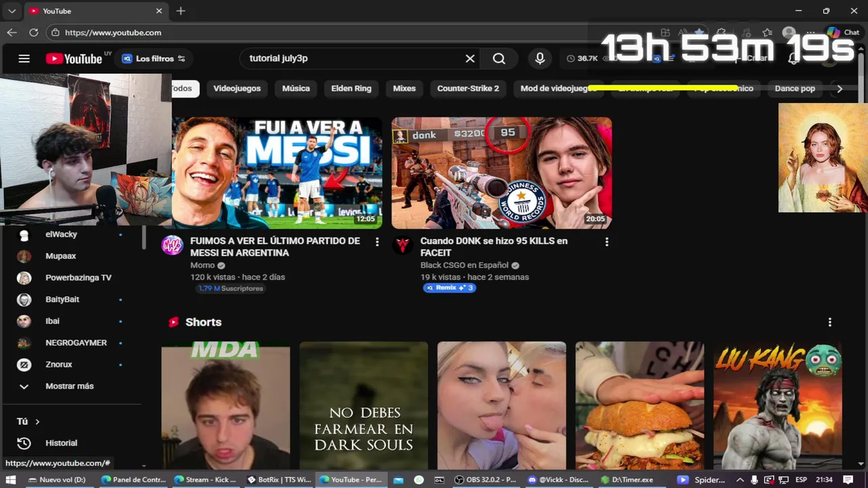Open the burger short thumbnail
Screen dimensions: 868x488
click(x=639, y=405)
